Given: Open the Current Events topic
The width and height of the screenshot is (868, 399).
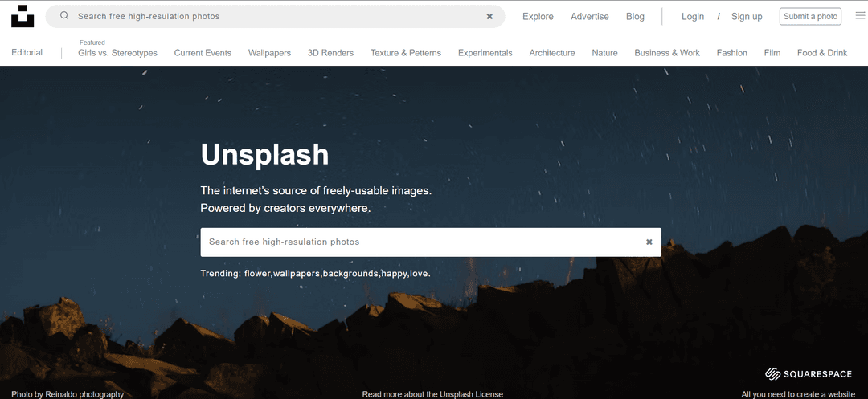Looking at the screenshot, I should pyautogui.click(x=203, y=53).
